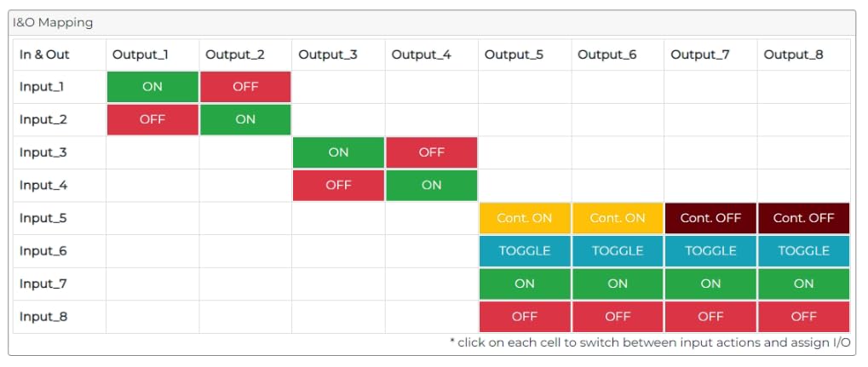Assign the empty Input_8 Output_1 cell
868x367 pixels.
[152, 317]
